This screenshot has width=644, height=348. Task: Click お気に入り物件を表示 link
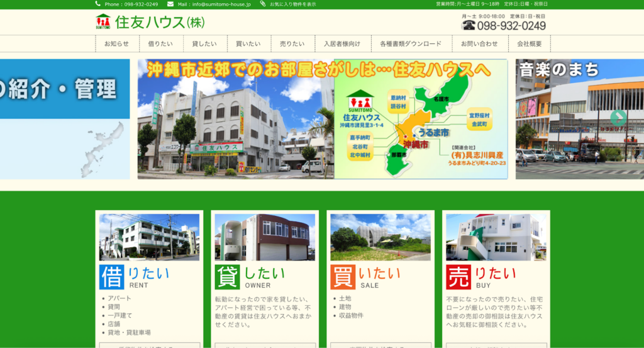click(293, 4)
